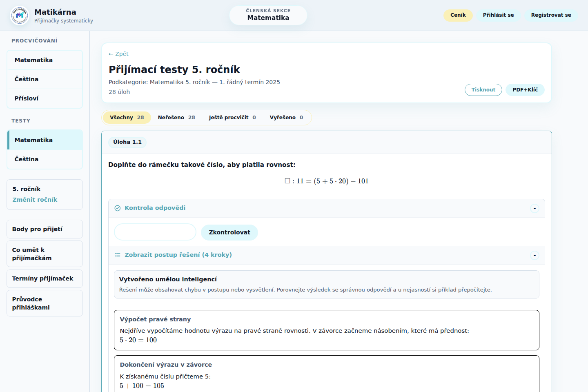
Task: Open Body pro přijetí
Action: 45,229
